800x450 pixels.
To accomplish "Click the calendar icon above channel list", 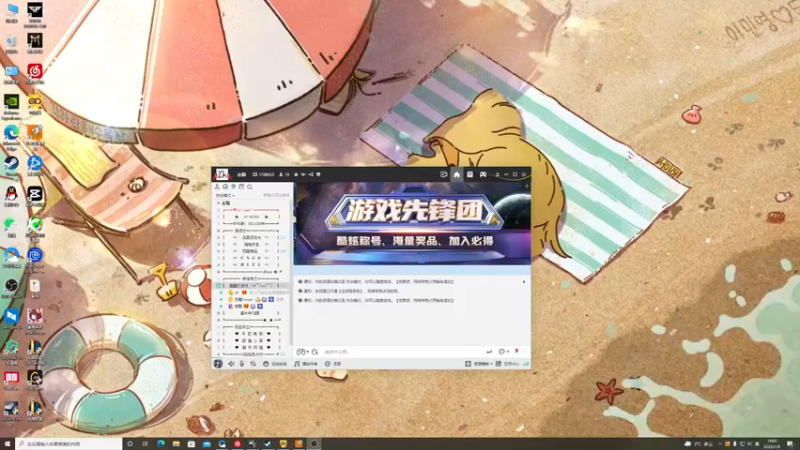I will (x=242, y=187).
